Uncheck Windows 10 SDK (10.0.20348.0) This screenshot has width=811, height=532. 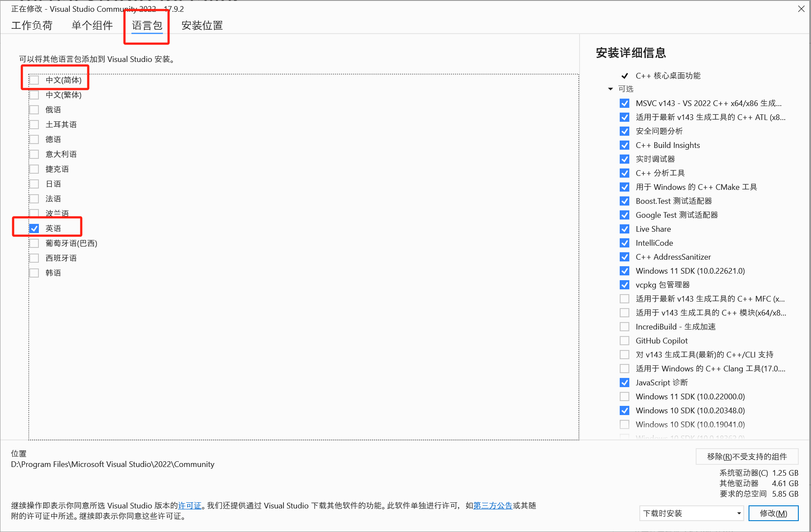tap(625, 411)
